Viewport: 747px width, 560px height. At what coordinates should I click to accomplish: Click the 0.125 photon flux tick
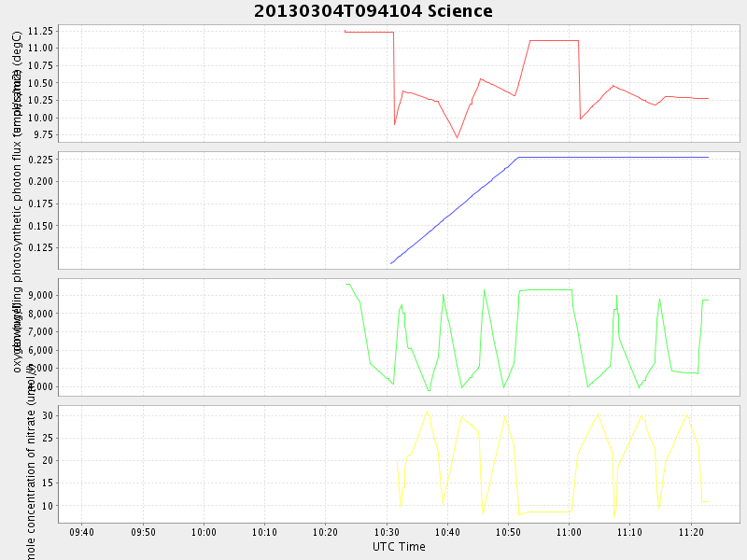pyautogui.click(x=40, y=248)
